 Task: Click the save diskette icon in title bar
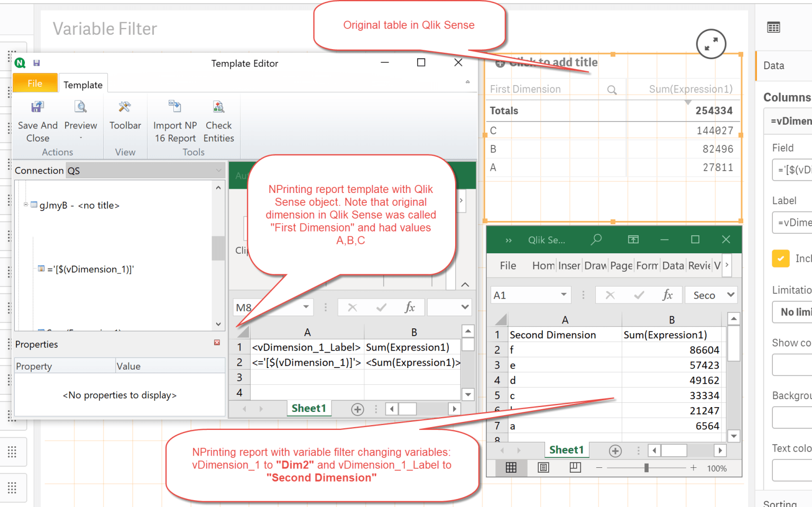point(36,62)
